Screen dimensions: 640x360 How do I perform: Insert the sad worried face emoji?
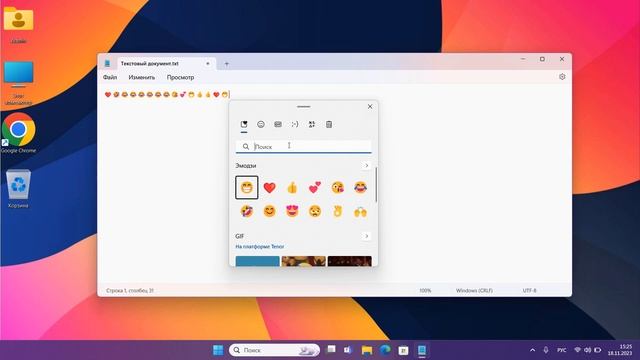[315, 211]
